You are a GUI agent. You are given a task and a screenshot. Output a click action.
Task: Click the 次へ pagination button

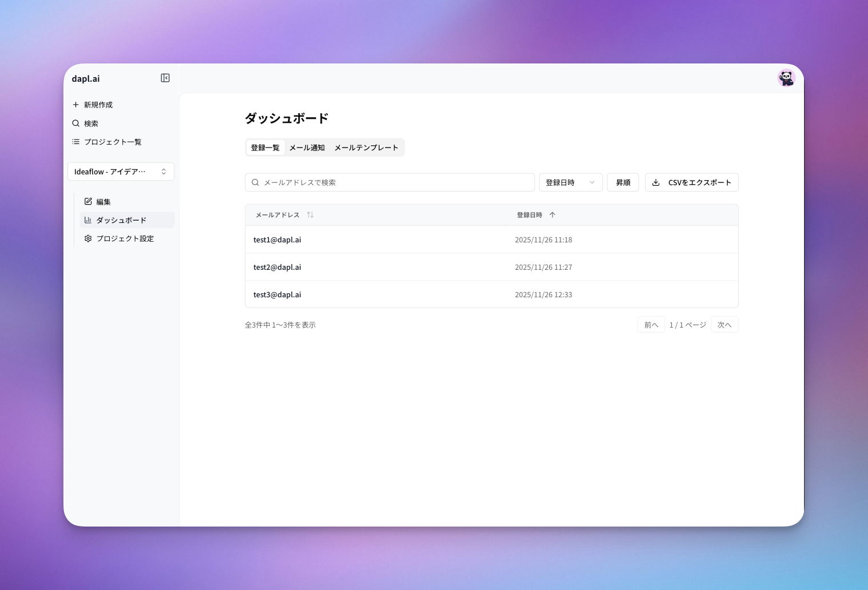tap(724, 324)
